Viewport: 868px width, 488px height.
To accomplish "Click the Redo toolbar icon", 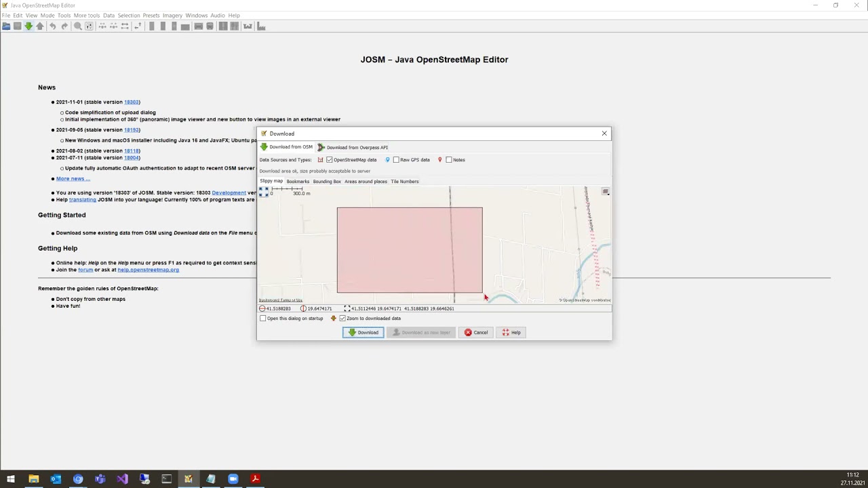I will pyautogui.click(x=64, y=26).
